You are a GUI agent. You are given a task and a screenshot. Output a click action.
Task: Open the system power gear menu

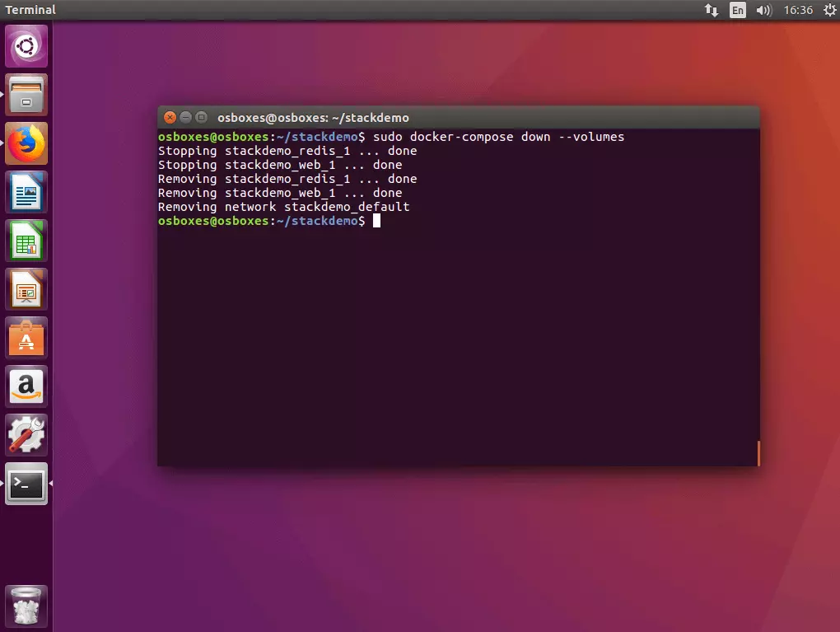(x=829, y=10)
